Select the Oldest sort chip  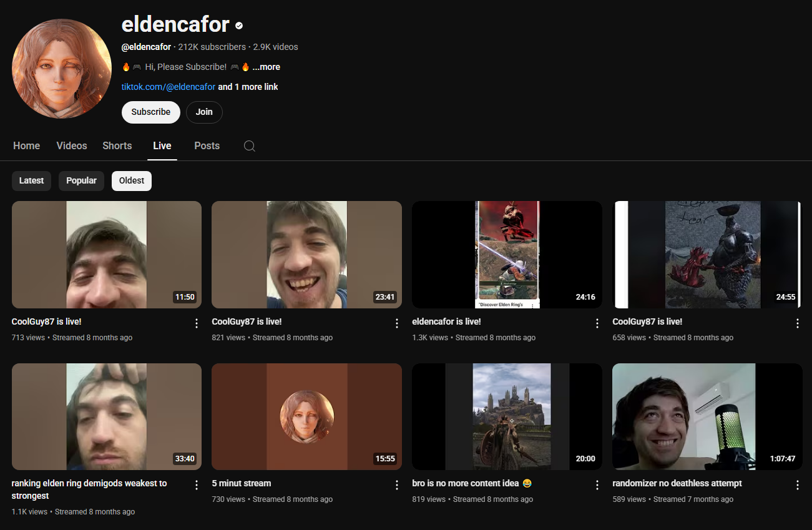click(132, 181)
